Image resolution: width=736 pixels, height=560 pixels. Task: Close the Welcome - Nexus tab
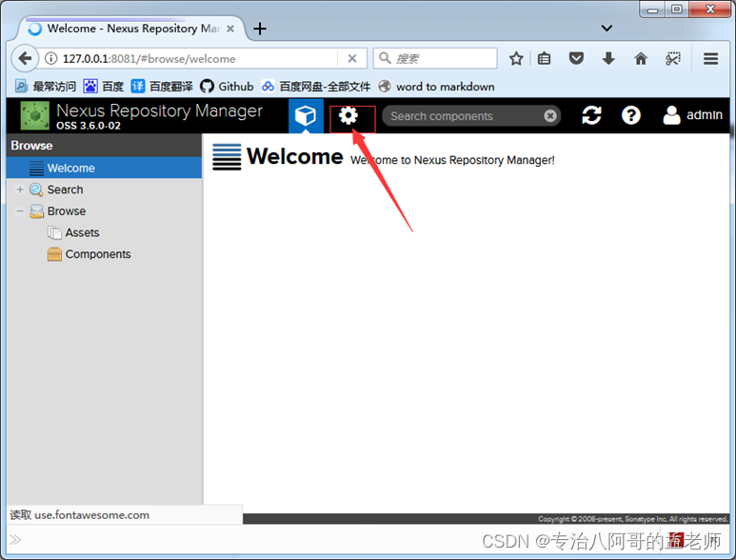(230, 29)
